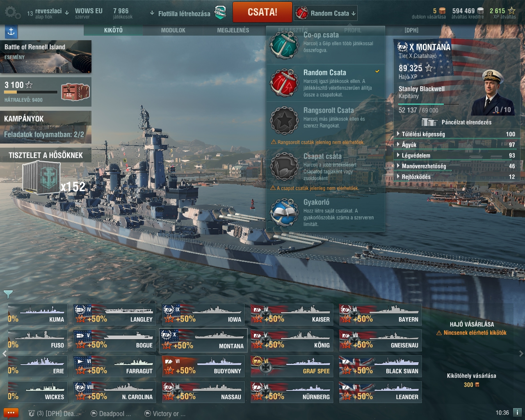525x420 pixels.
Task: Select the Random Csata battle mode option
Action: [x=326, y=83]
